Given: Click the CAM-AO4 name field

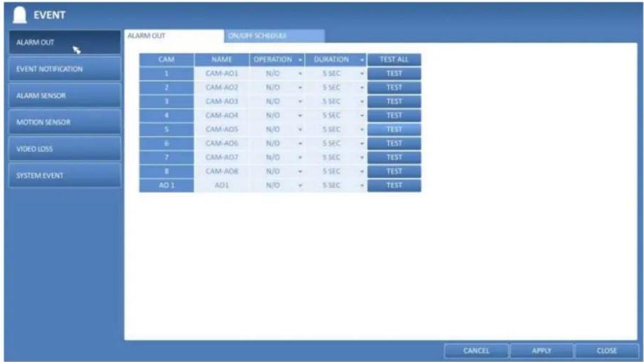Looking at the screenshot, I should 221,115.
